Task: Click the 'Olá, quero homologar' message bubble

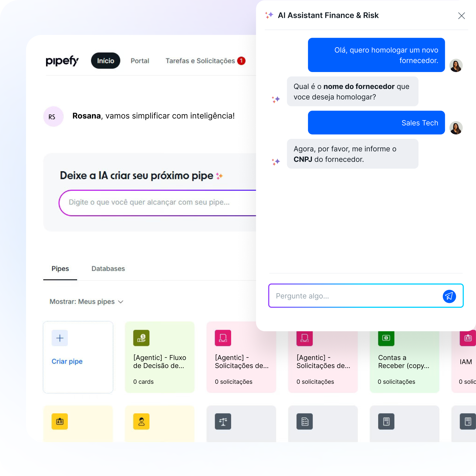Action: click(376, 55)
